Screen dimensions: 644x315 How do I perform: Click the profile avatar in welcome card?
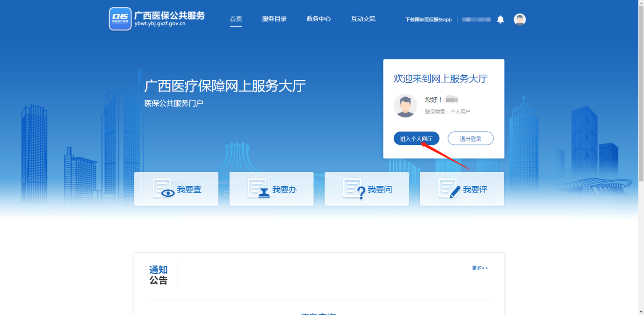[x=405, y=106]
